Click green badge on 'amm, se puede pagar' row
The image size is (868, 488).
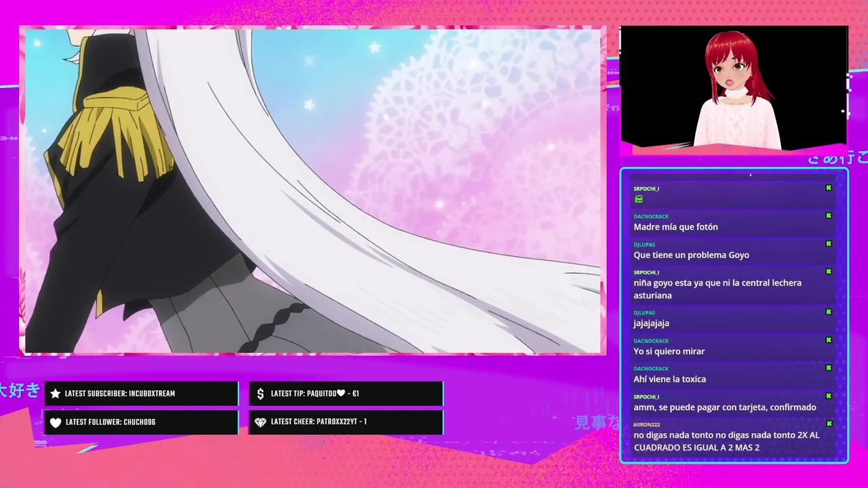(x=829, y=396)
